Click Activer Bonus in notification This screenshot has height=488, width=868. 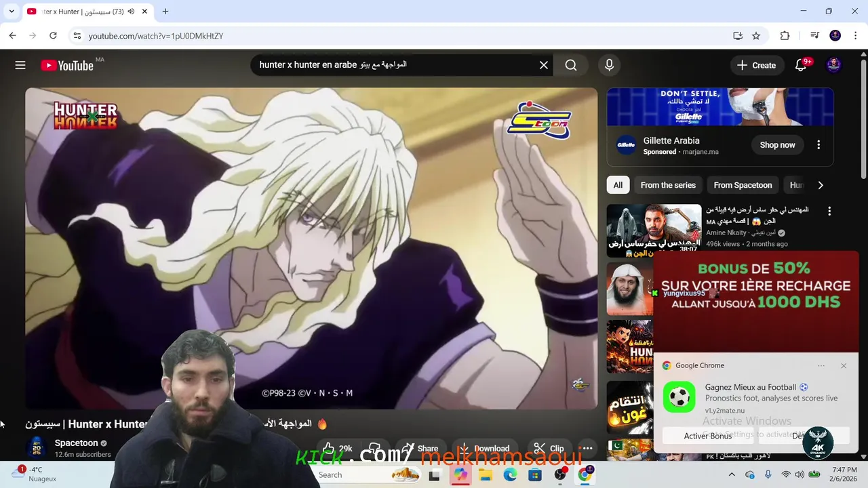point(707,436)
